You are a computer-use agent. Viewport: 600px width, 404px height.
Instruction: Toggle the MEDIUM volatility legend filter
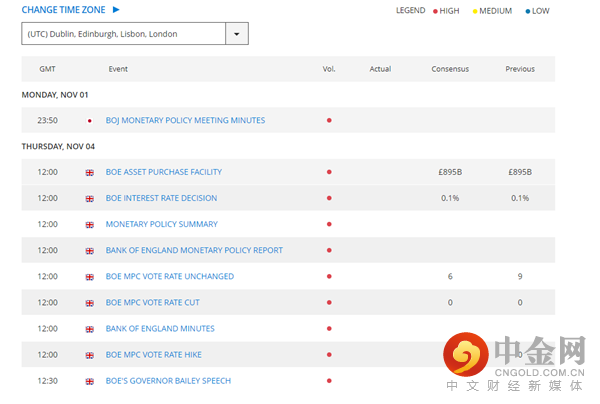(492, 11)
